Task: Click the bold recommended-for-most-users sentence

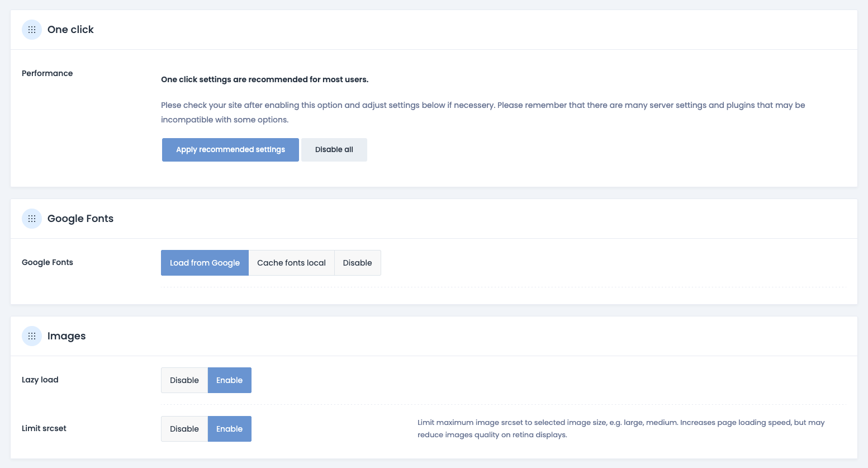Action: coord(265,79)
